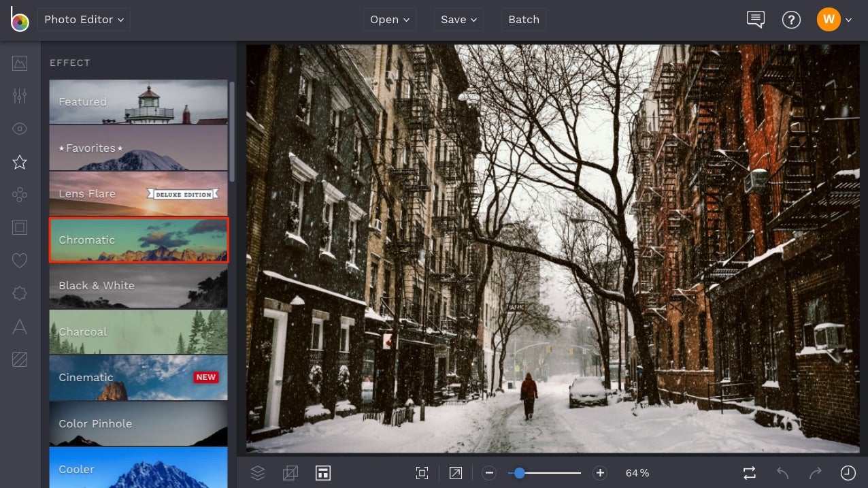Open the Save dropdown menu
The image size is (868, 488).
click(458, 19)
